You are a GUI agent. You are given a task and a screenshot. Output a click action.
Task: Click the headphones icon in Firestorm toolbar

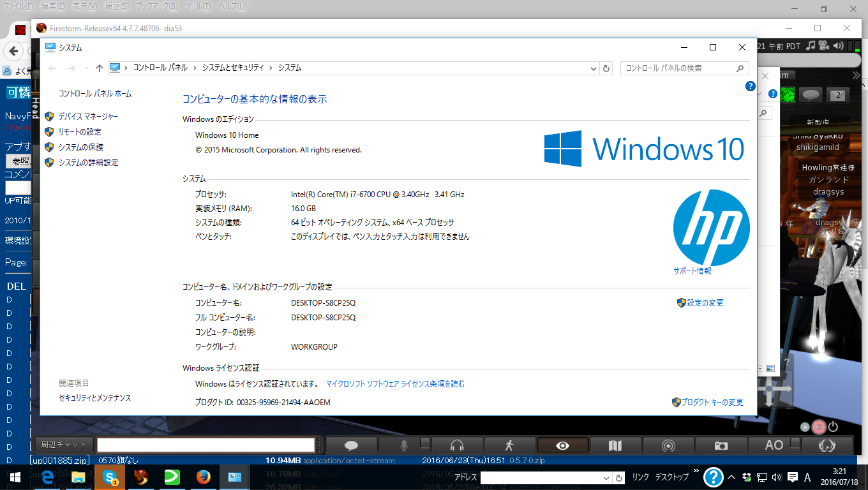[457, 445]
